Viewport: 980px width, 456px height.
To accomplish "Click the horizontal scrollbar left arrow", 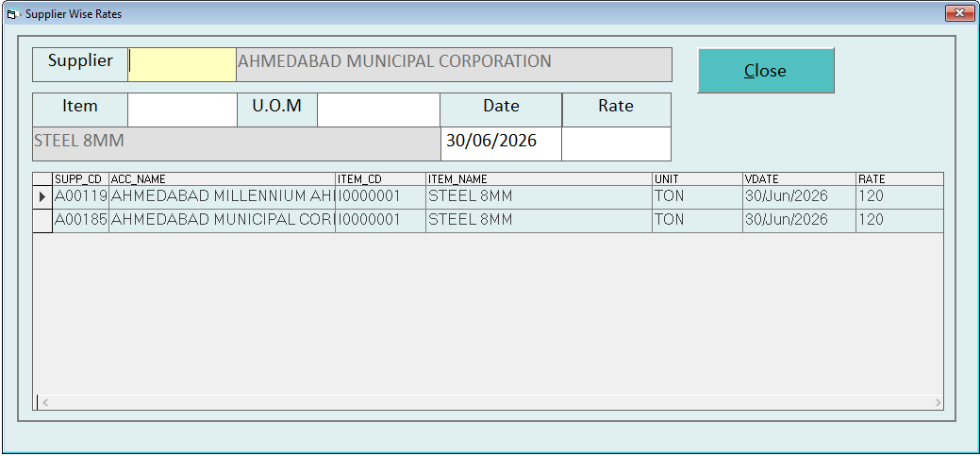I will [x=44, y=402].
